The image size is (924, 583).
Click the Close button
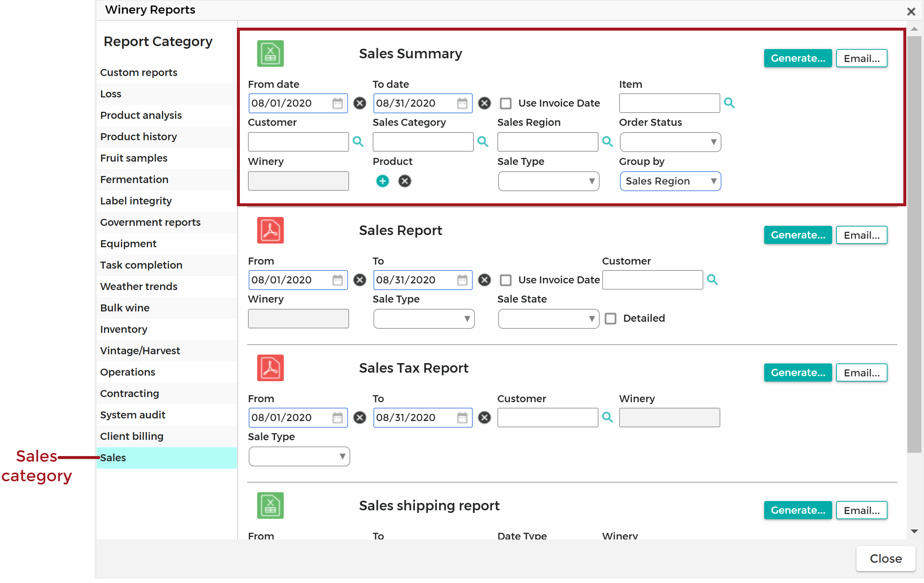coord(885,558)
